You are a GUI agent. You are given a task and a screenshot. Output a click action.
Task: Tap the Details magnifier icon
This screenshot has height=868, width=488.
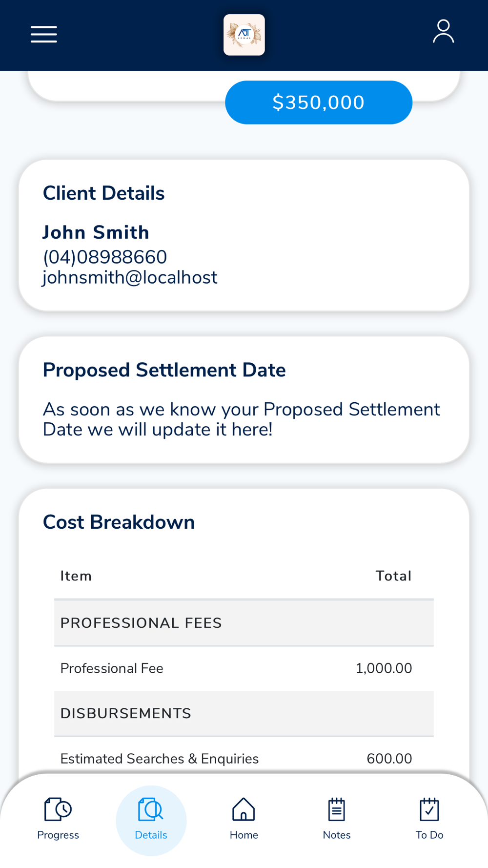click(x=151, y=809)
